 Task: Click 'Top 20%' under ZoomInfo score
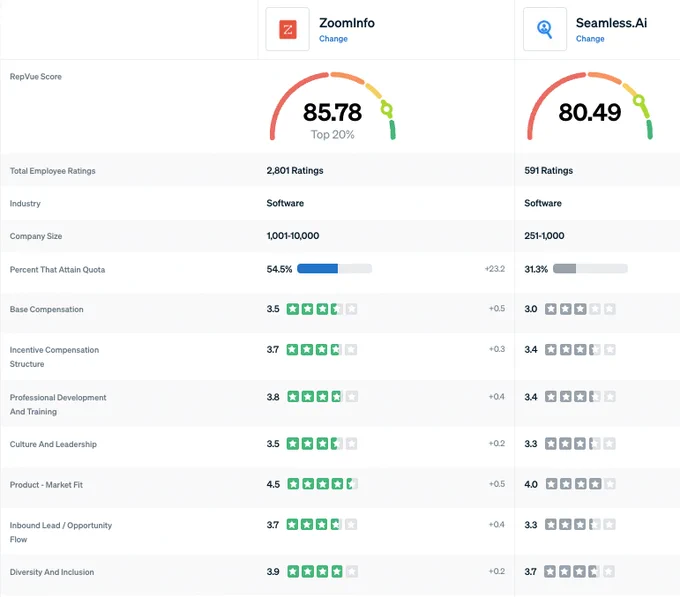tap(332, 134)
